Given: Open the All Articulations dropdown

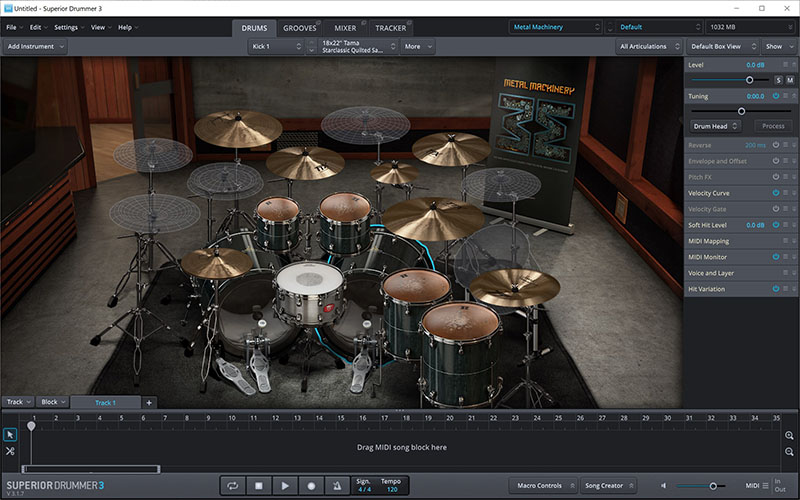Looking at the screenshot, I should (649, 46).
